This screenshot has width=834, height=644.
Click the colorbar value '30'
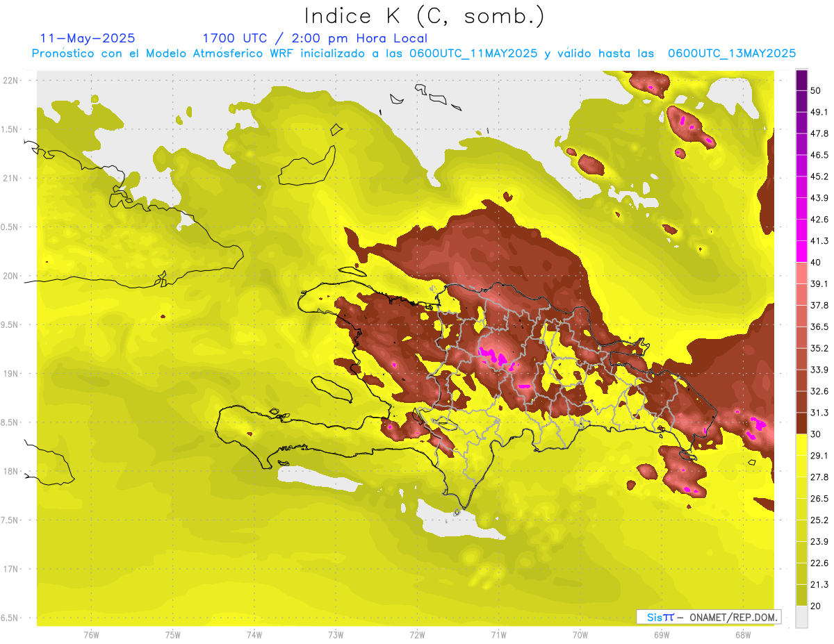(x=816, y=434)
